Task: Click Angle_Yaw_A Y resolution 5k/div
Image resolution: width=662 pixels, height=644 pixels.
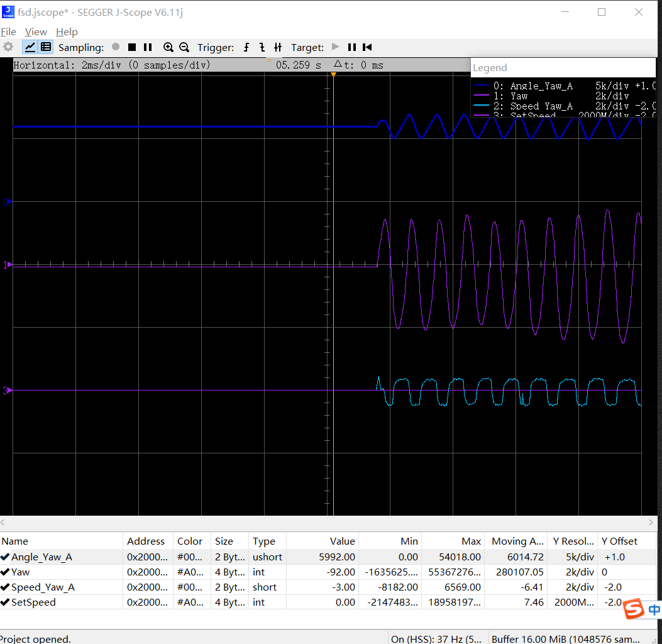Action: 573,557
